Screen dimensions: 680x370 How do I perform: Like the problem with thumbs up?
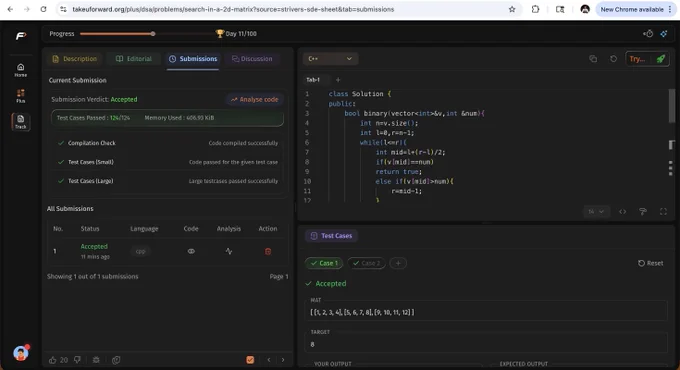pyautogui.click(x=52, y=360)
